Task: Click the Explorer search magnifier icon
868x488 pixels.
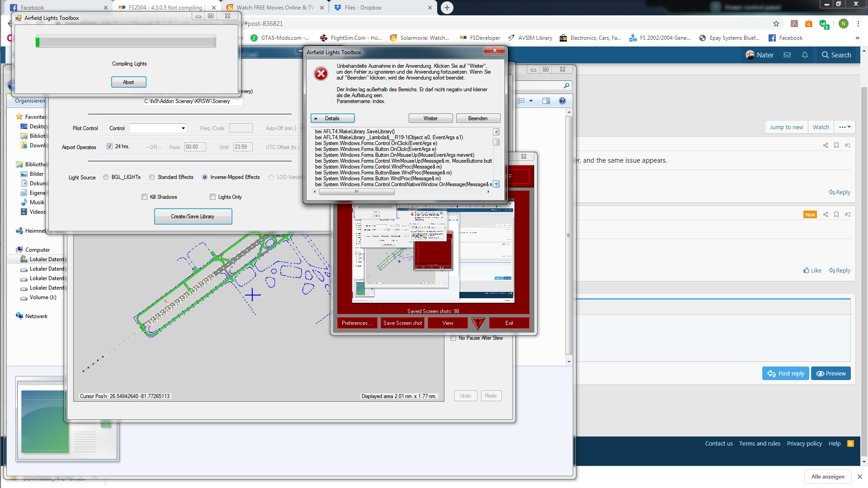Action: coord(566,85)
